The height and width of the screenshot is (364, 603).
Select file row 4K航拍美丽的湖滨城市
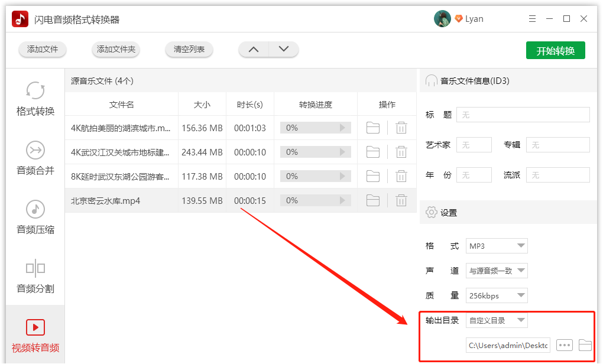pos(241,128)
